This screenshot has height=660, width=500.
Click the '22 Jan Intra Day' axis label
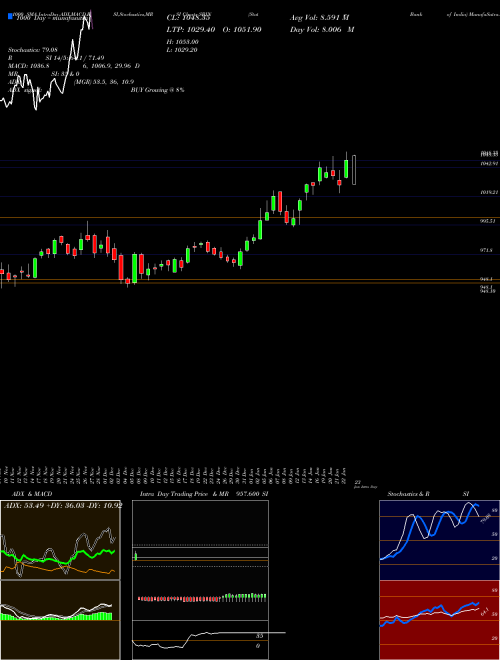tap(364, 484)
